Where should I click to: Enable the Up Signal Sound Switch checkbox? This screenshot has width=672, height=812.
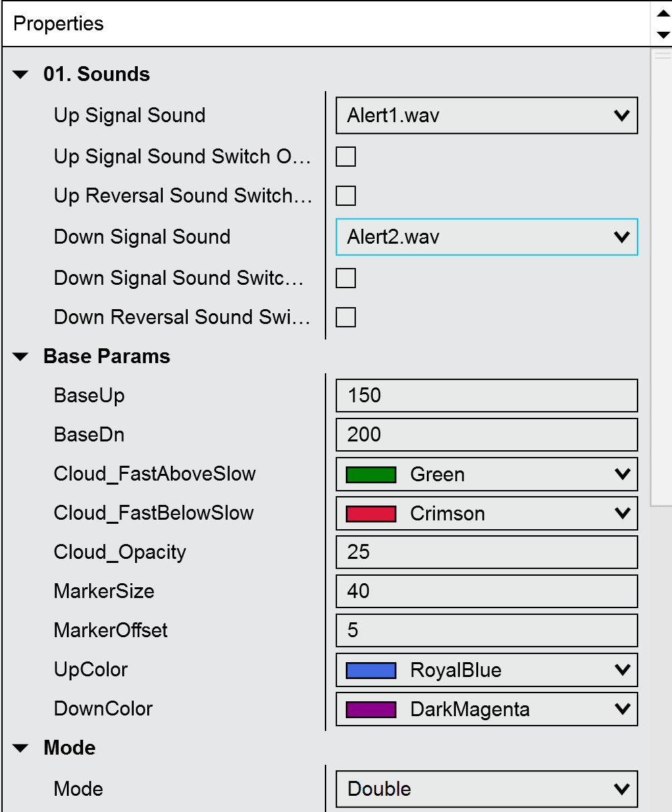click(346, 157)
